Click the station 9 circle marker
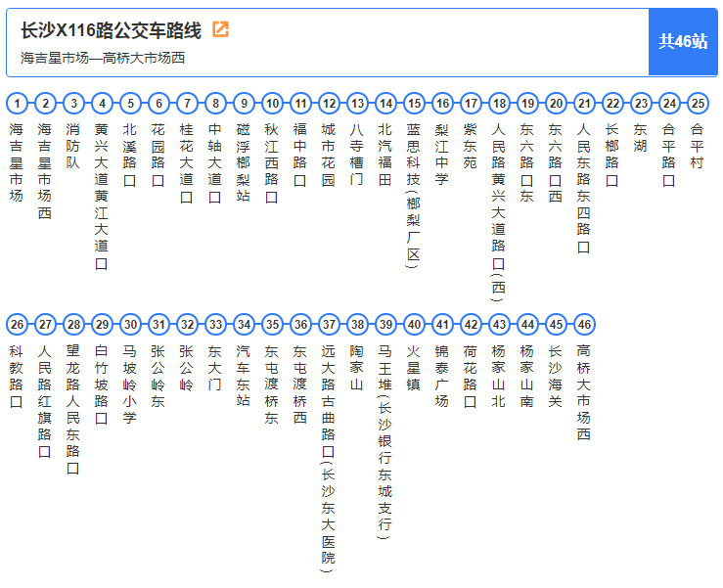This screenshot has width=723, height=588. 244,103
